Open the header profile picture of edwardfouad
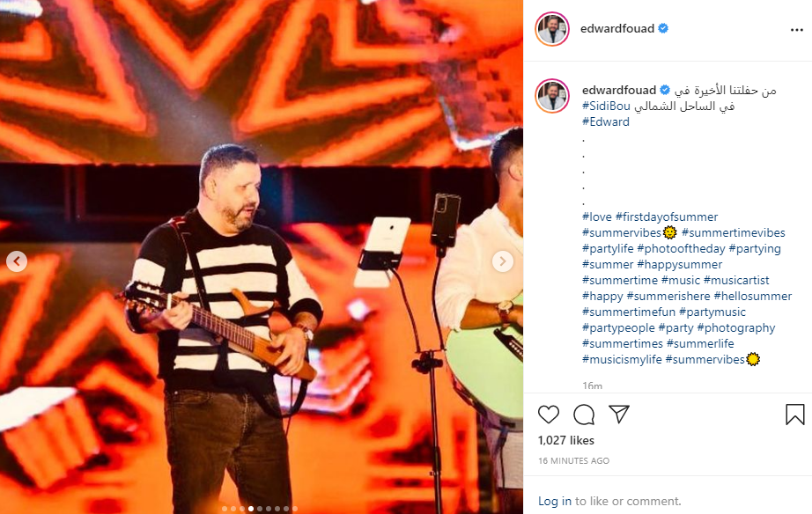812x514 pixels. [552, 29]
